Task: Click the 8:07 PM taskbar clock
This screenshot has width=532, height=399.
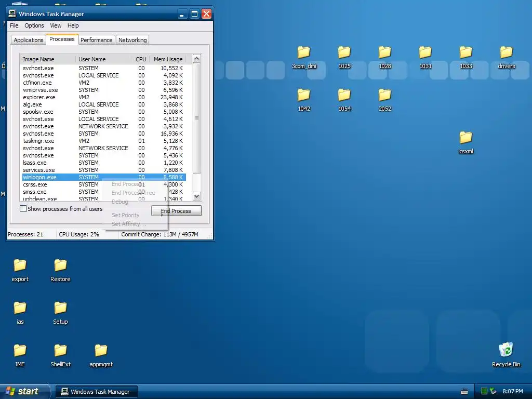Action: click(513, 391)
